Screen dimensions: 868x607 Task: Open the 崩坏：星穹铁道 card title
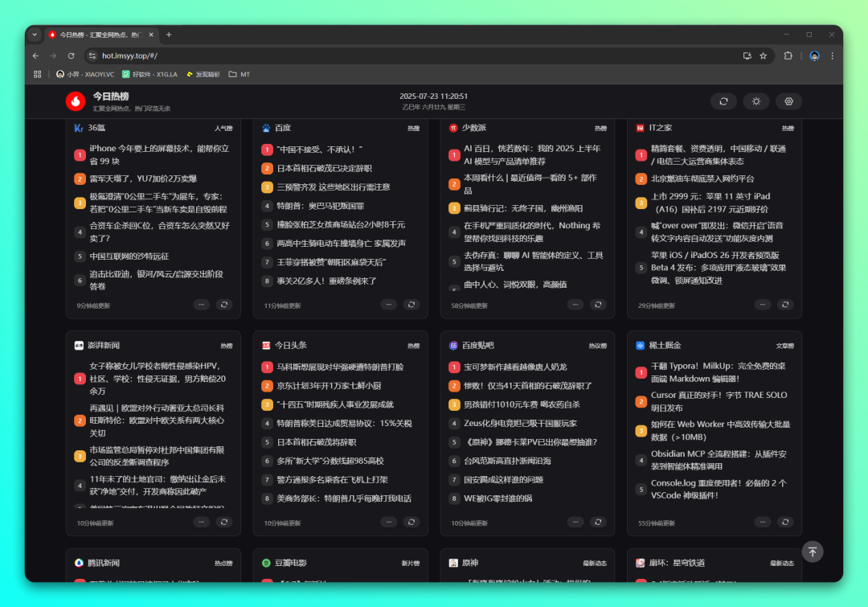[x=677, y=564]
